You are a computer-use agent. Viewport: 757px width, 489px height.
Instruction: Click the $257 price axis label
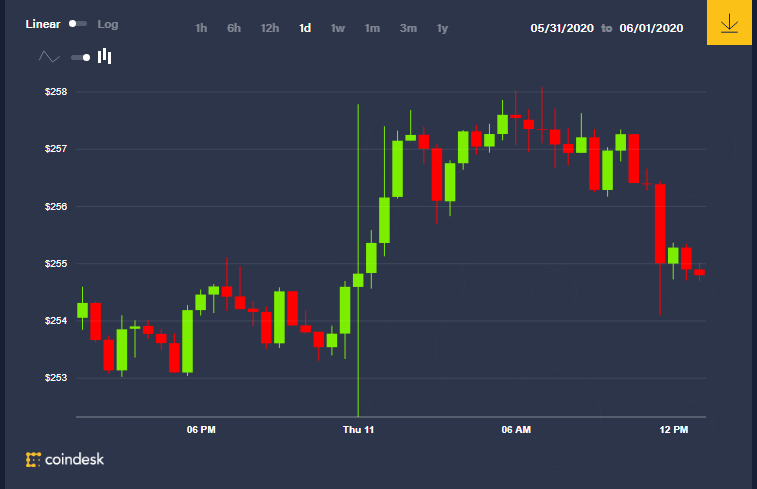(56, 149)
